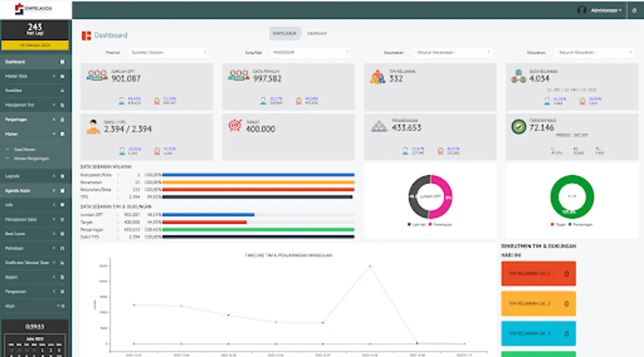Screen dimensions: 644x357
Task: Click the SIMPELKADA breadcrumb link
Action: [285, 33]
